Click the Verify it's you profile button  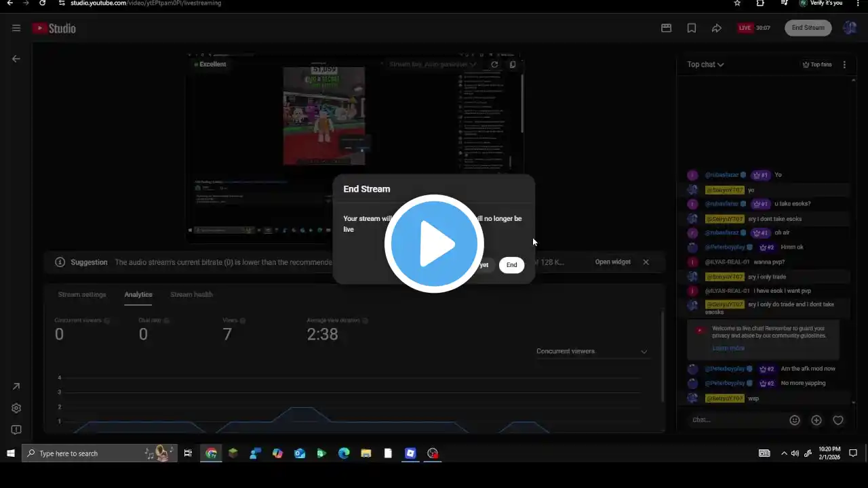coord(821,3)
